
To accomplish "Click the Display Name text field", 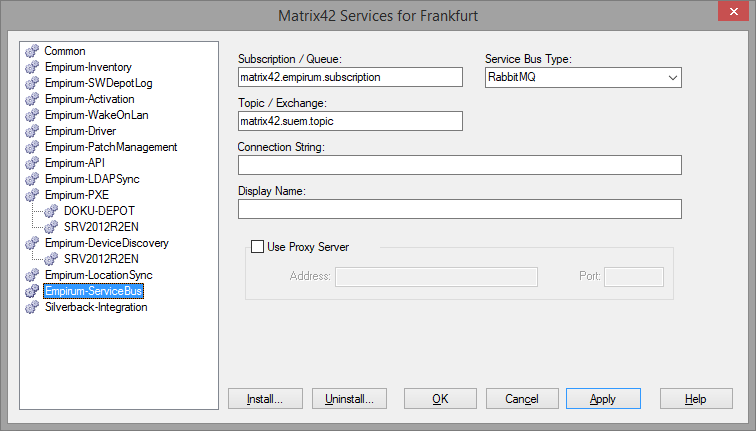I will coord(459,209).
